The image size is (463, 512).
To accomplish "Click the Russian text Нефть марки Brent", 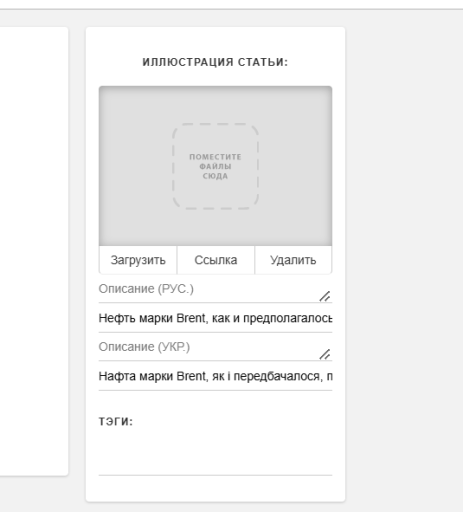I will 215,318.
